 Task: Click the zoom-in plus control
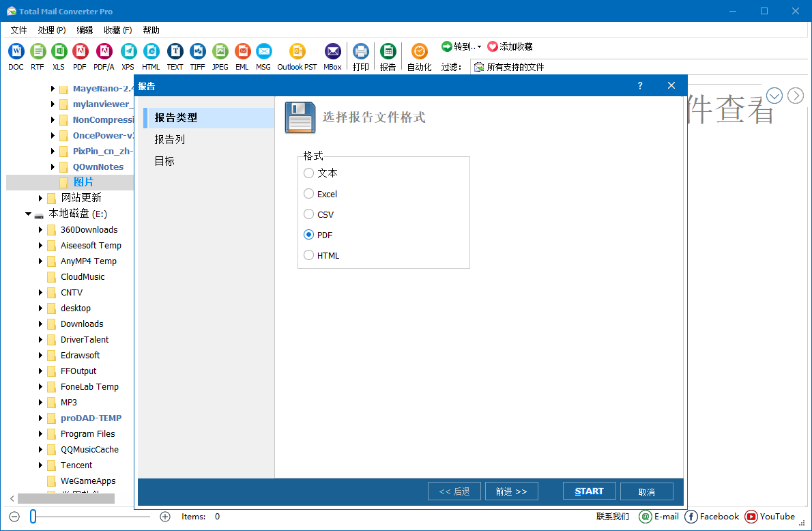(165, 516)
